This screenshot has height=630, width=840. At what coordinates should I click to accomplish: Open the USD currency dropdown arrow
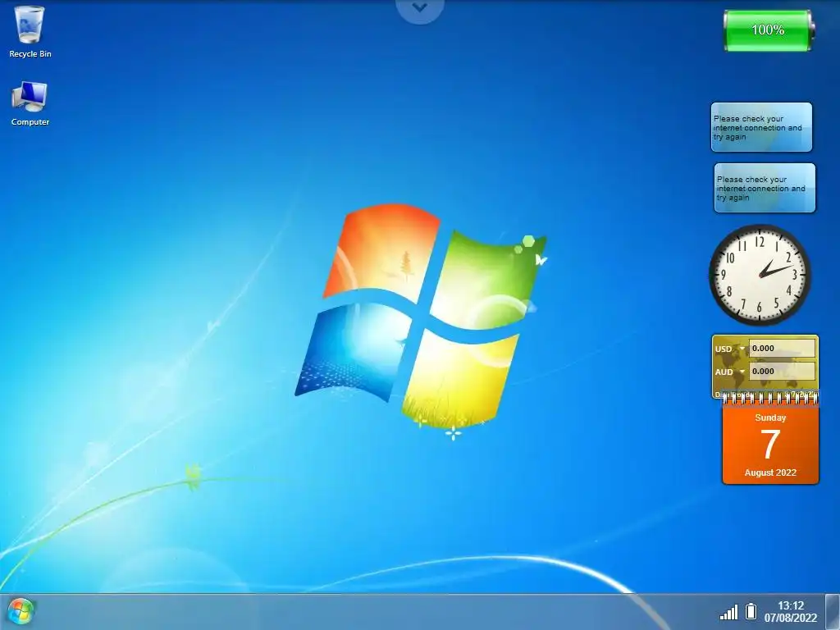(x=742, y=349)
